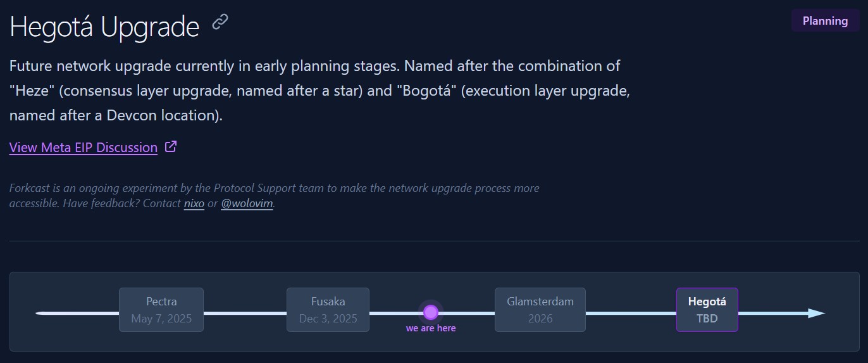
Task: Jump to the Glamsterdam 2026 timeline entry
Action: (540, 310)
